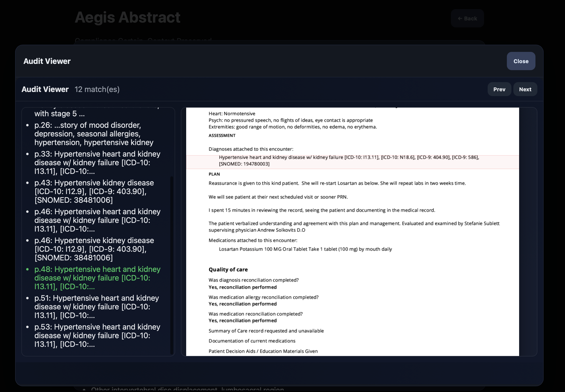
Task: Click the Losartan Potassium medication line
Action: coord(305,249)
